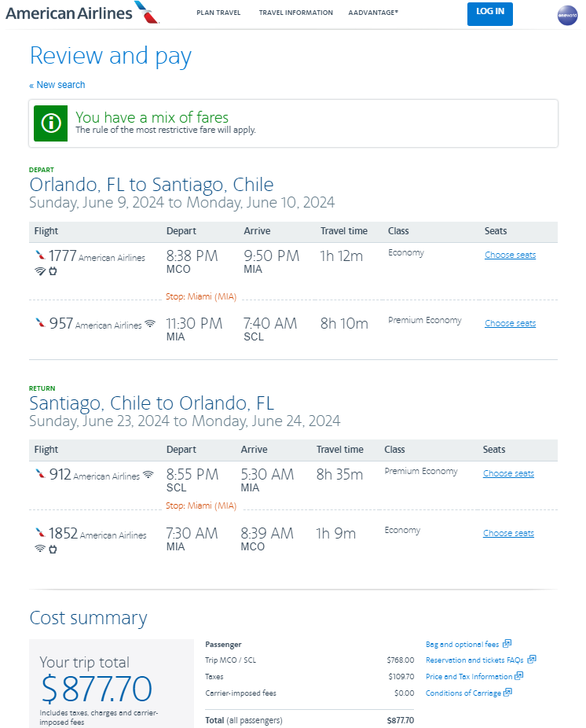
Task: Click the AA eagle icon next to flight 1852
Action: point(40,534)
